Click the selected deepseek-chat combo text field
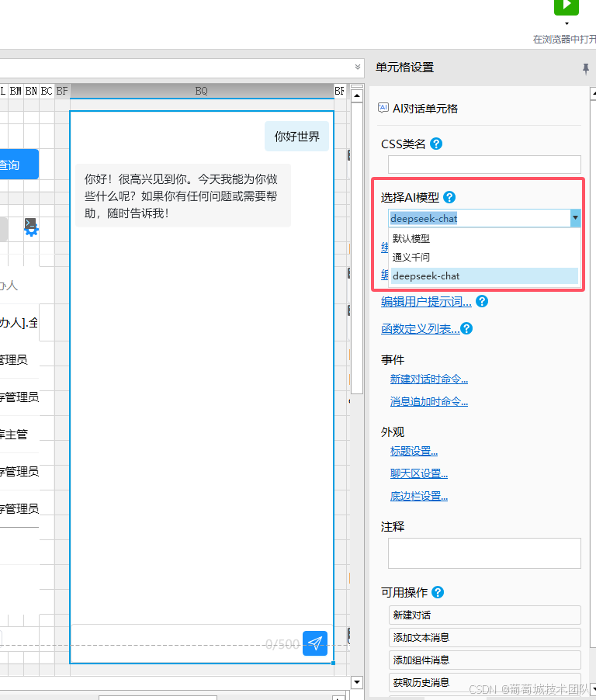 [479, 218]
